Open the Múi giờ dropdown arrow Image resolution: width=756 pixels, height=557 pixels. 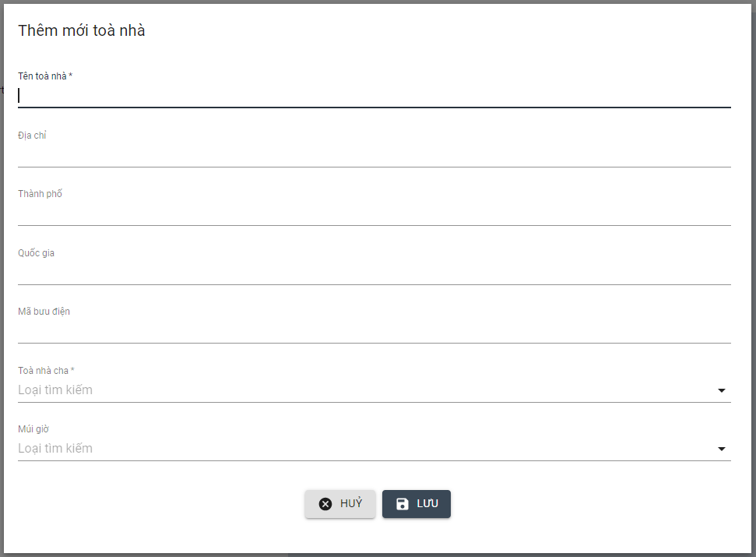(721, 449)
